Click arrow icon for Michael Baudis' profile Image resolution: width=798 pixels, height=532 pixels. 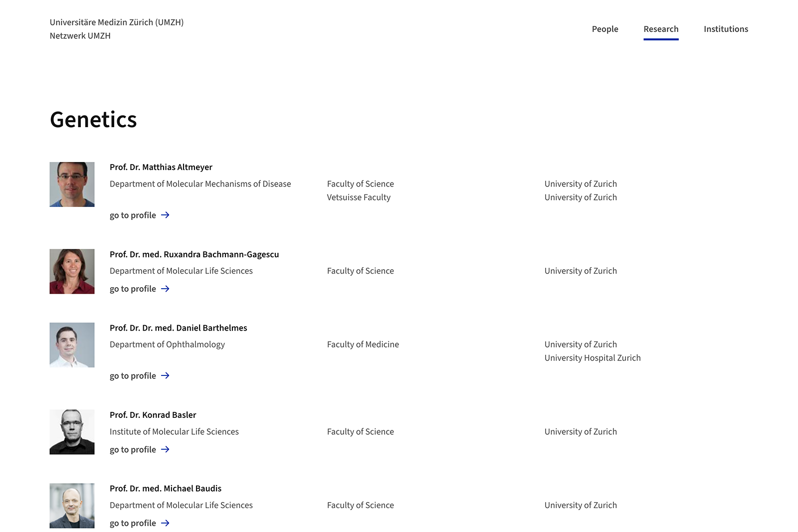(165, 523)
